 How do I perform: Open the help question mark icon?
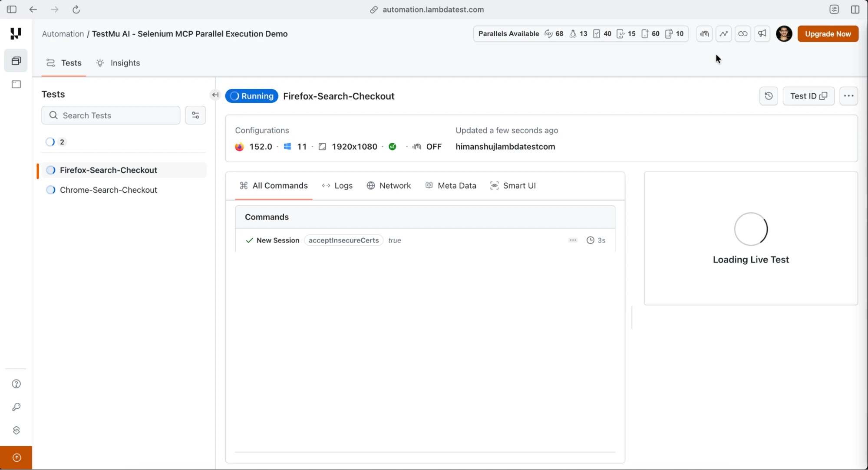[16, 384]
